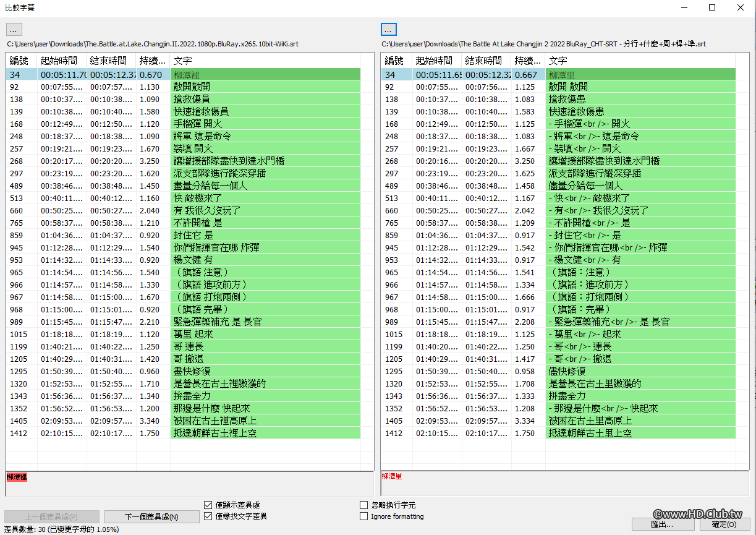Sort left list by 起始時間 column
Viewport: 756px width, 535px height.
pyautogui.click(x=62, y=61)
